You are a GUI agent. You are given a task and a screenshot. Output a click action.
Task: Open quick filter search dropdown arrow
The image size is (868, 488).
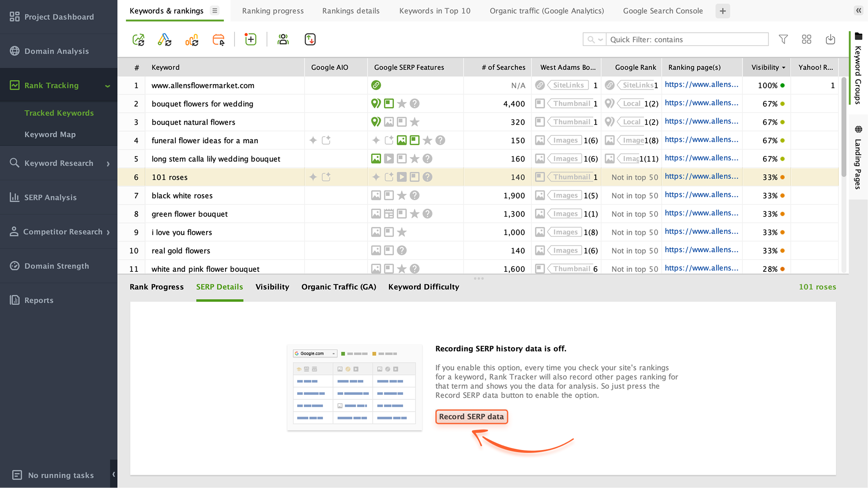(x=601, y=40)
